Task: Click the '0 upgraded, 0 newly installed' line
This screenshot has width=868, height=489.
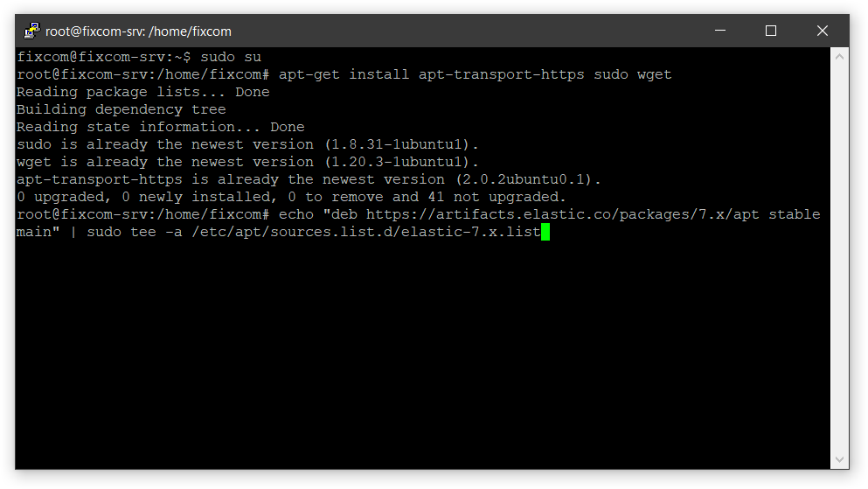Action: pos(291,197)
